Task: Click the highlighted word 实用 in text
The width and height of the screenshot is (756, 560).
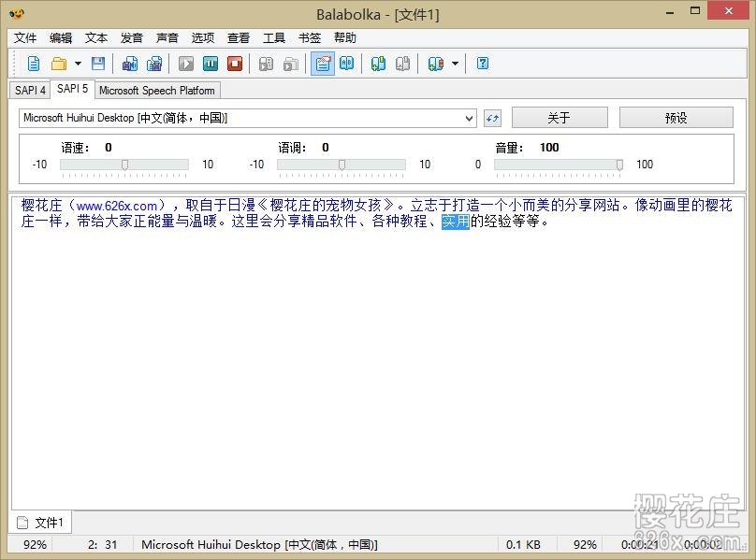Action: pos(456,222)
